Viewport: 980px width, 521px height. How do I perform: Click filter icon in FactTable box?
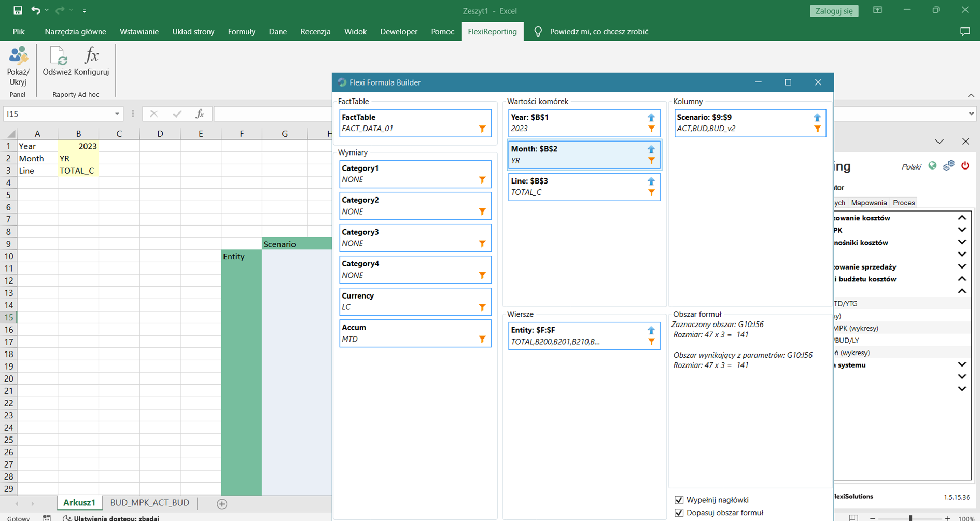[x=482, y=129]
